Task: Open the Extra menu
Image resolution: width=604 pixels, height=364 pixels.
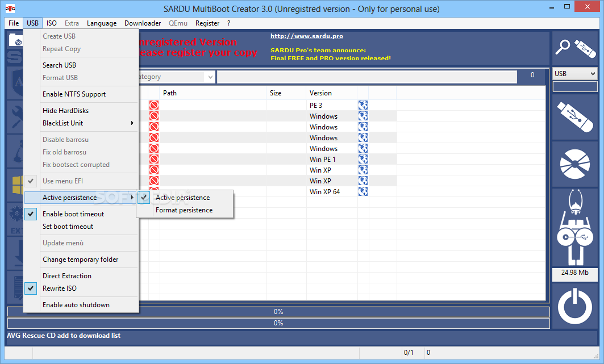Action: (72, 23)
